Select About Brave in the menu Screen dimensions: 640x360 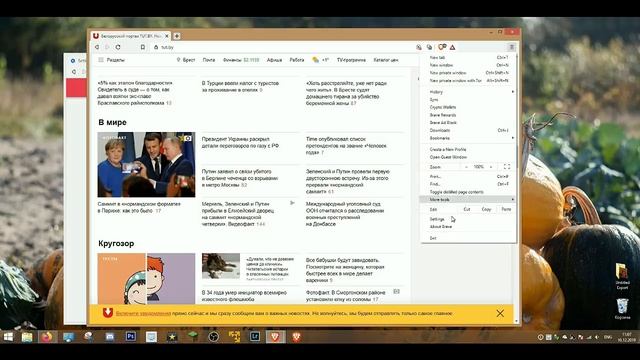point(469,227)
